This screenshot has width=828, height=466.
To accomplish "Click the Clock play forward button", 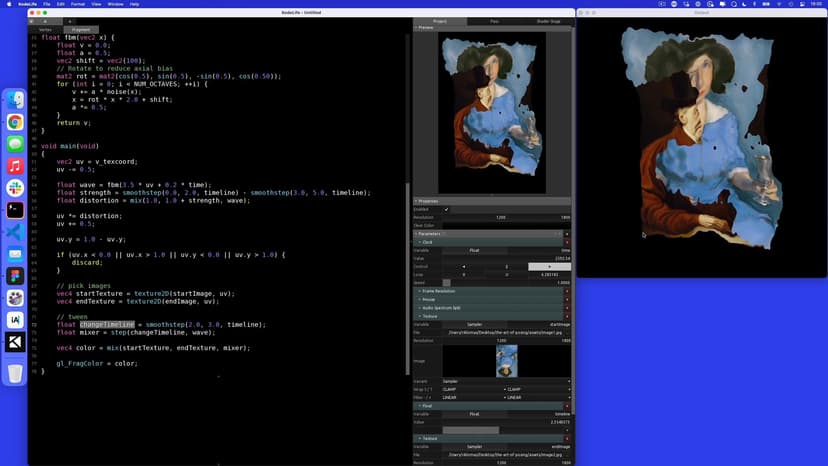I will click(x=549, y=266).
